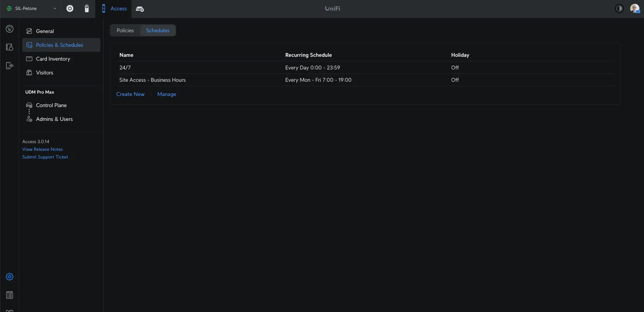
Task: Open View Release Notes link
Action: click(x=42, y=149)
